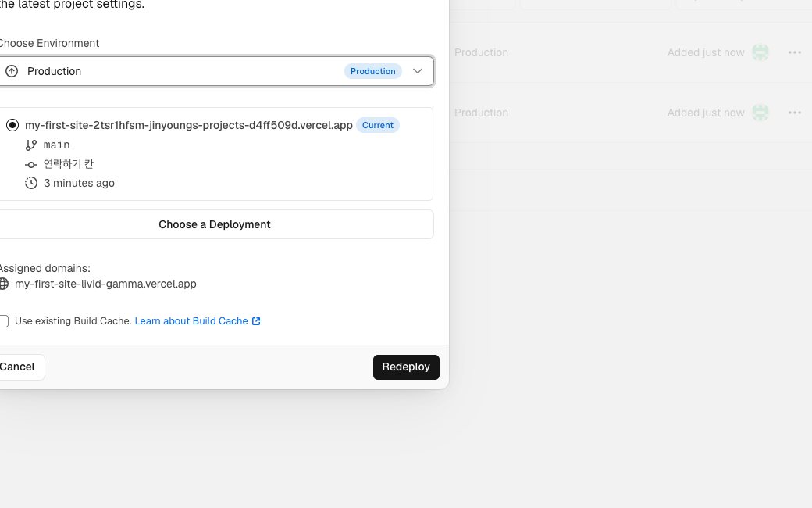
Task: Click the 3 minutes ago timestamp
Action: click(x=79, y=183)
